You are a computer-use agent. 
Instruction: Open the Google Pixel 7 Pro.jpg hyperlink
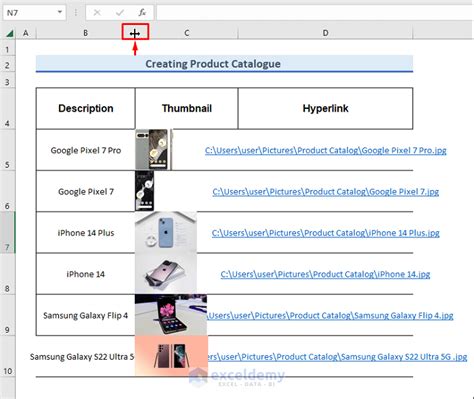[x=326, y=150]
